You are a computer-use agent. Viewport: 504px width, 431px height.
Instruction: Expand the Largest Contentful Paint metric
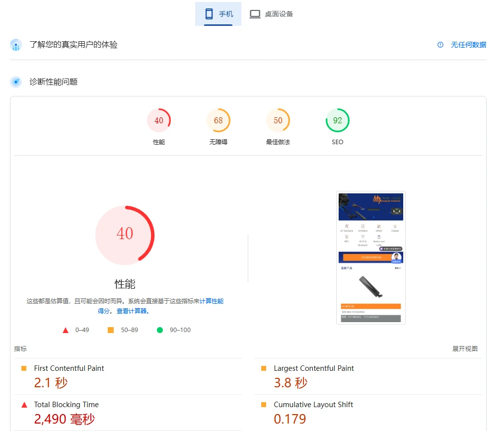314,368
